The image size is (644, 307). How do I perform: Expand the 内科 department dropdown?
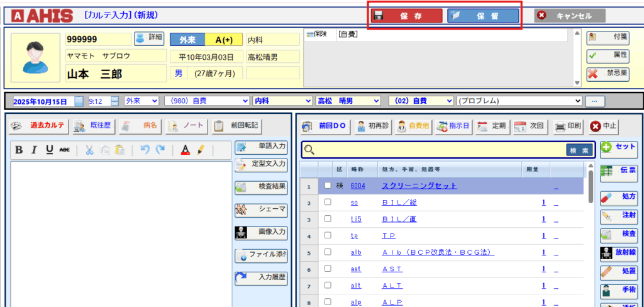(282, 101)
